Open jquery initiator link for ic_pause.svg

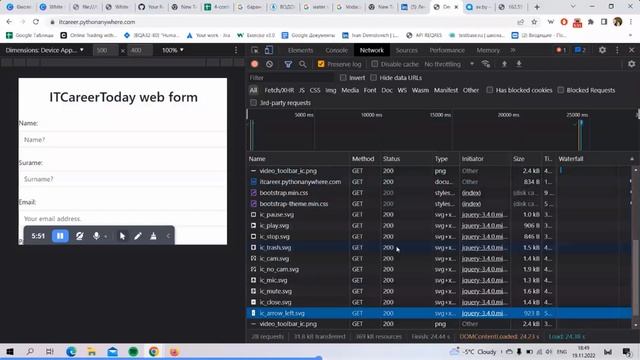pos(484,215)
